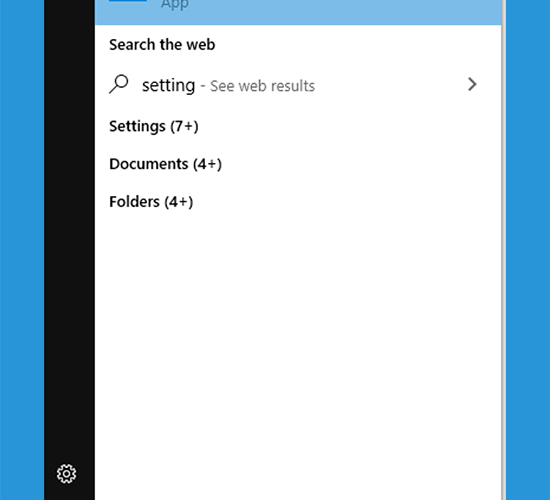Expand the Settings (7+) results group
Viewport: 550px width, 500px height.
point(154,126)
